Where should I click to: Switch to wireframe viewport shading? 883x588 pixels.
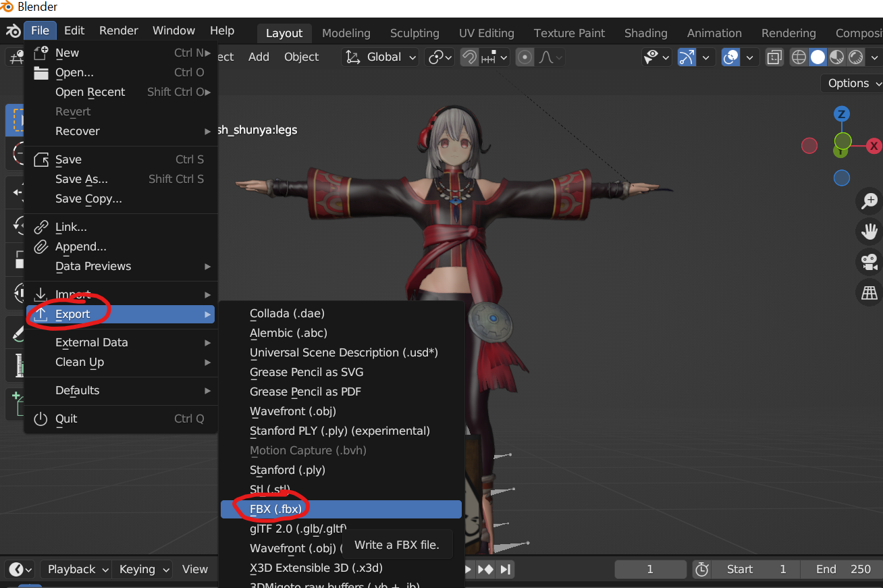tap(799, 57)
